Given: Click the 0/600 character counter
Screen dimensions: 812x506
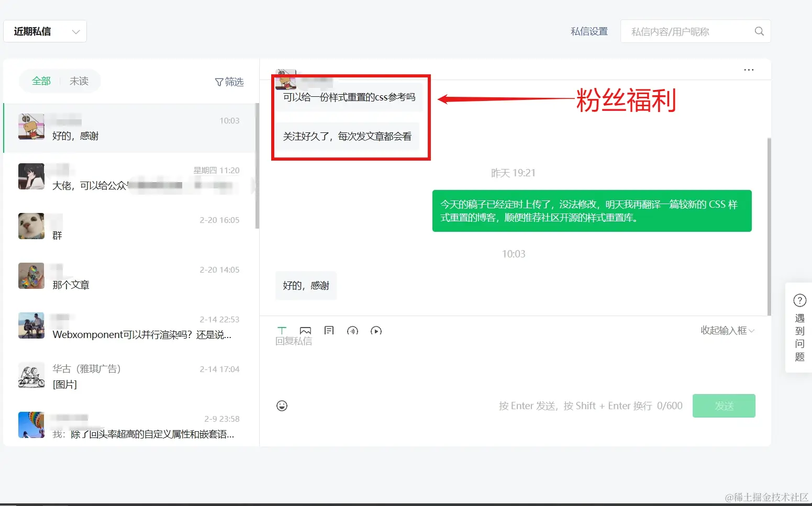Looking at the screenshot, I should 670,406.
